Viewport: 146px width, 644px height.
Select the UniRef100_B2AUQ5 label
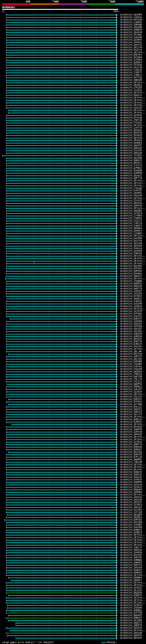click(131, 170)
